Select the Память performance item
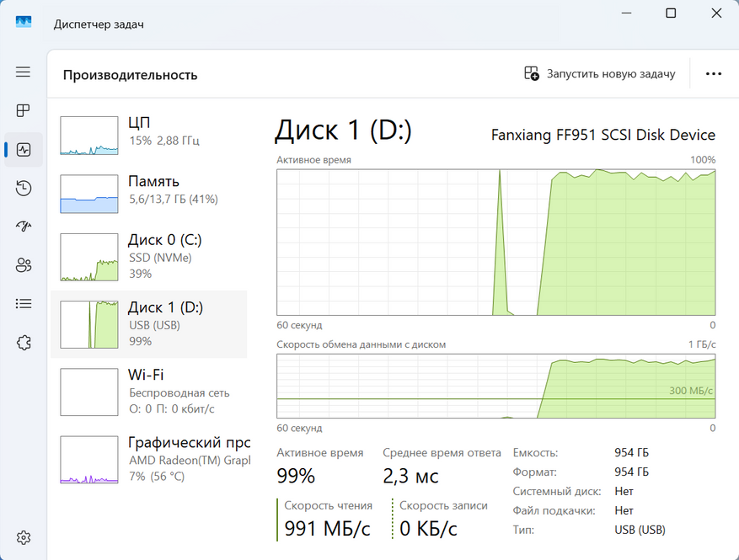Viewport: 739px width, 560px height. coord(148,194)
